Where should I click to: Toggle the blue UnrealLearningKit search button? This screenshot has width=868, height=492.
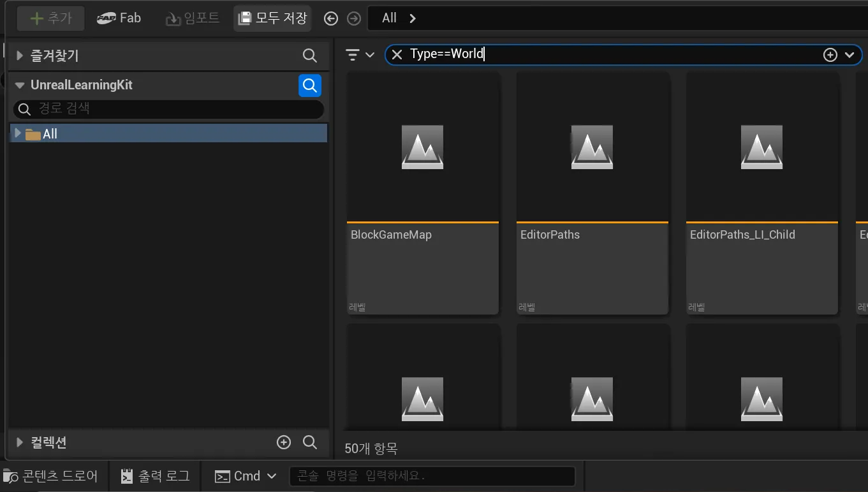coord(310,86)
